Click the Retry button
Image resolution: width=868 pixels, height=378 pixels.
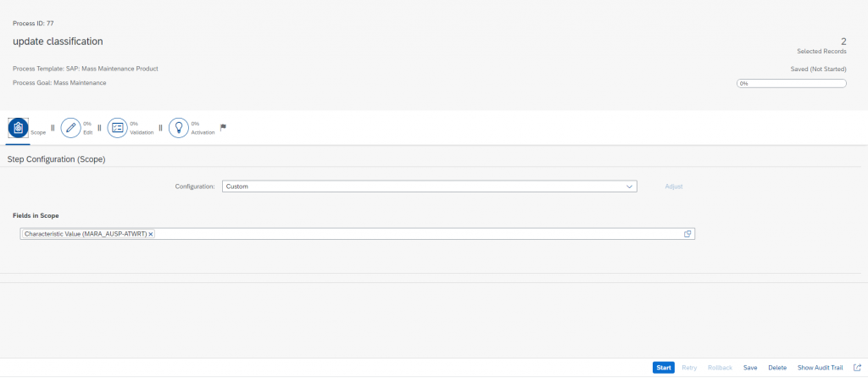689,368
